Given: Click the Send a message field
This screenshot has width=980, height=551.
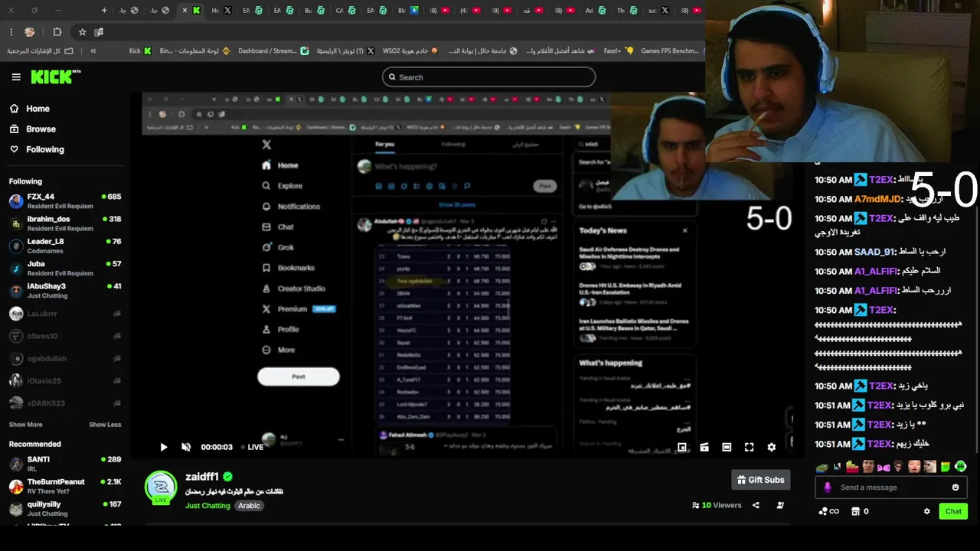Looking at the screenshot, I should [x=891, y=487].
